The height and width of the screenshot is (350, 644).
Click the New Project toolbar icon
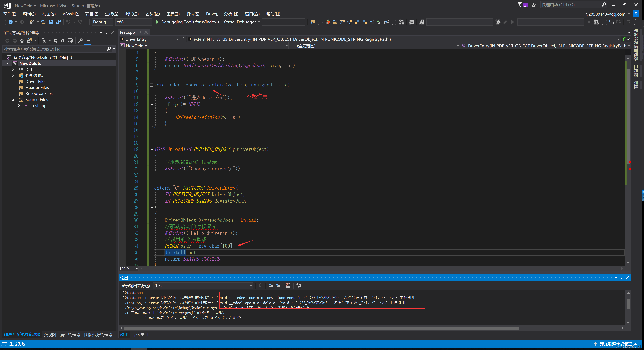(32, 22)
